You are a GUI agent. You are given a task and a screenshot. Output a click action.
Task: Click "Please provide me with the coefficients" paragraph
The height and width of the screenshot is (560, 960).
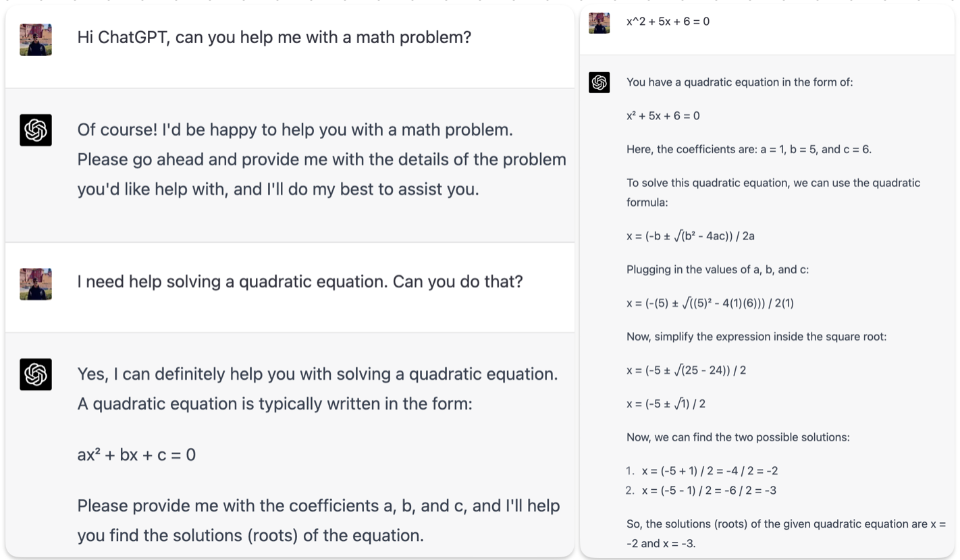318,520
